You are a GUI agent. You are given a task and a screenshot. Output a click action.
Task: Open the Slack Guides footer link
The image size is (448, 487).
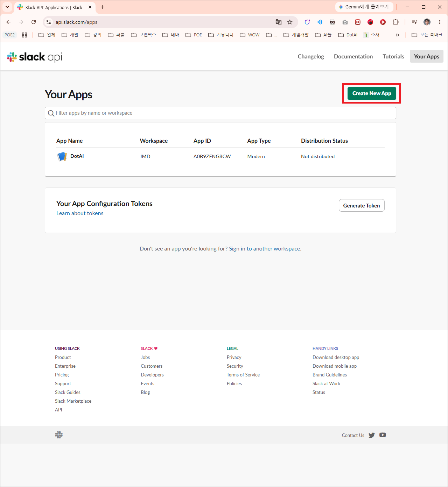[68, 392]
